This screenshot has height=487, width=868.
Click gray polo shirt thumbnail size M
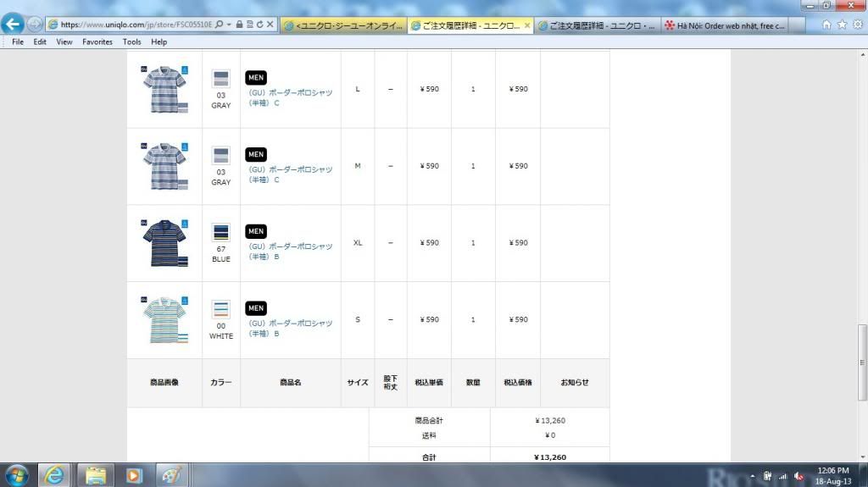(x=165, y=166)
